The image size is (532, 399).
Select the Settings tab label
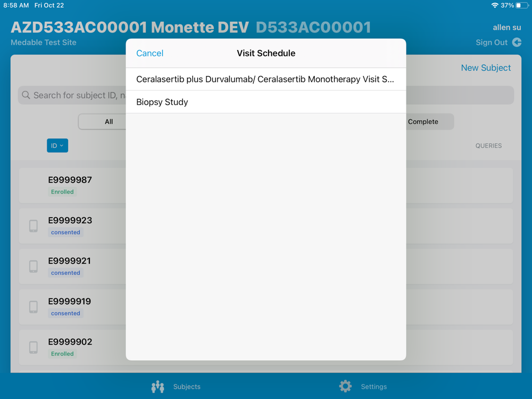[373, 387]
